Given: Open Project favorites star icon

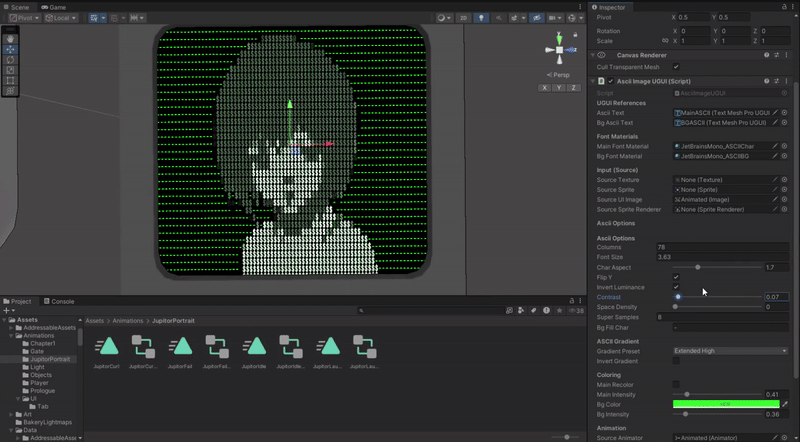Looking at the screenshot, I should point(560,310).
